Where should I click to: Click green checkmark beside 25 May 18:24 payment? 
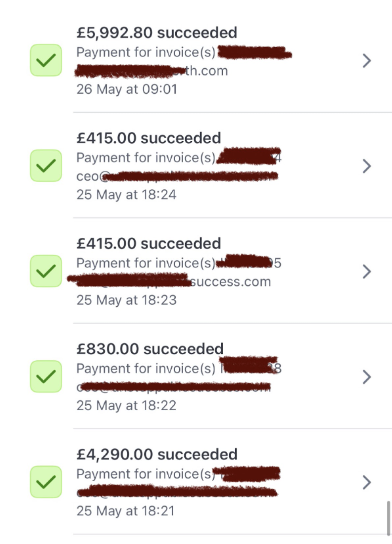click(x=46, y=165)
